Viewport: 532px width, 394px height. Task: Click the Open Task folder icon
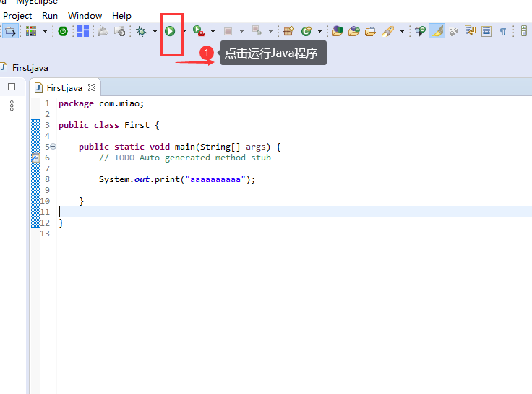click(354, 31)
